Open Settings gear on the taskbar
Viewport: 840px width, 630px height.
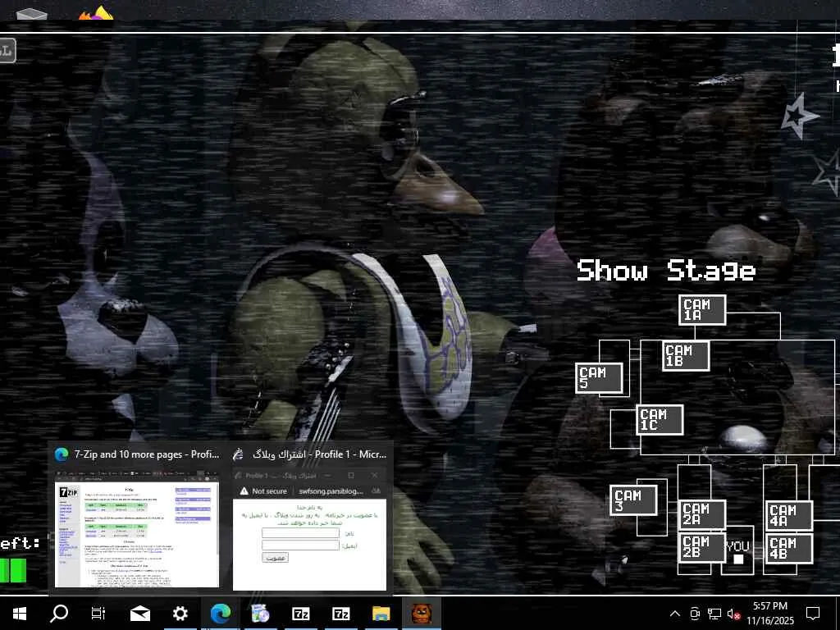180,614
